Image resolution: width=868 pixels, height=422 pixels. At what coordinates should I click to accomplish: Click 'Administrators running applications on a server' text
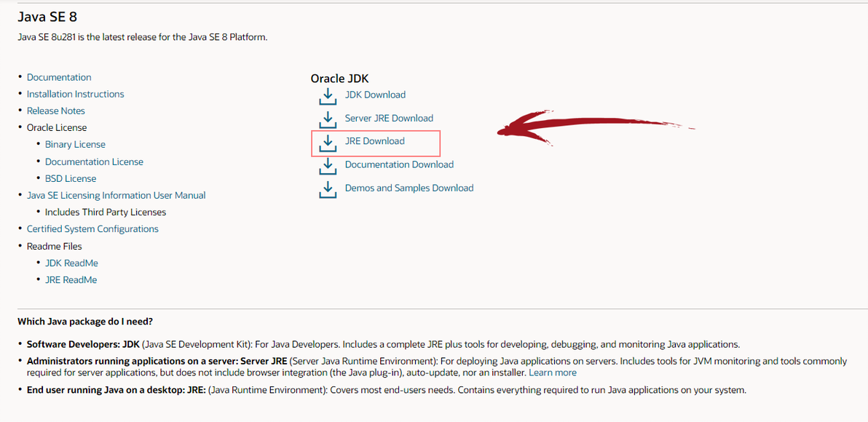[x=133, y=361]
